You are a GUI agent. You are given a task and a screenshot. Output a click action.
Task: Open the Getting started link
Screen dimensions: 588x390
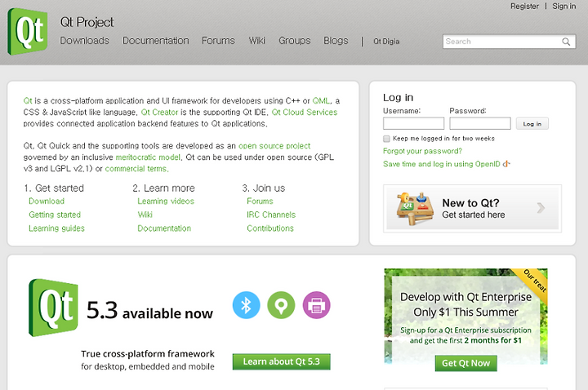tap(55, 215)
